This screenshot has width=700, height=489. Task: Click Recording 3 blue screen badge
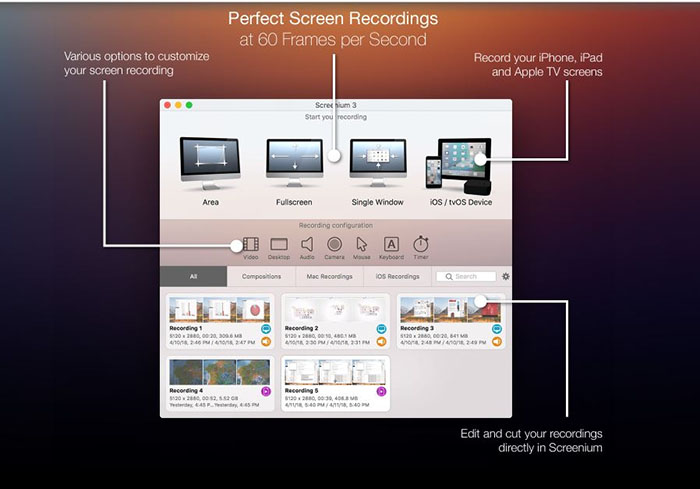(497, 329)
